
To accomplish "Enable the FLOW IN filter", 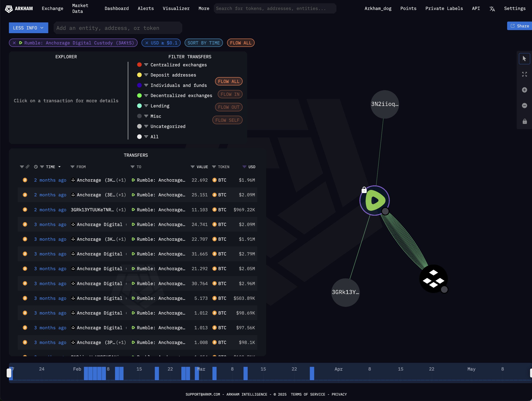I will (x=230, y=94).
